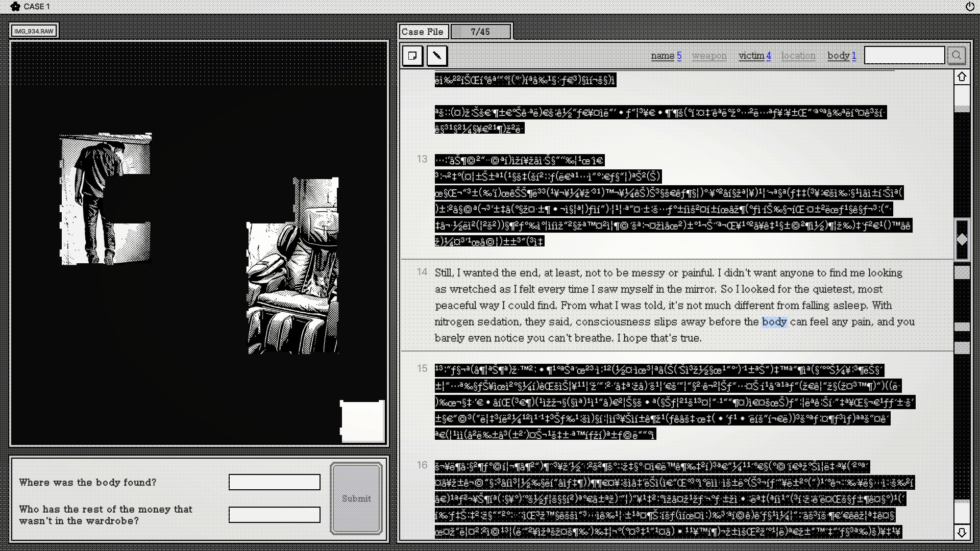Select the note page tool icon
The image size is (980, 551).
[x=412, y=56]
